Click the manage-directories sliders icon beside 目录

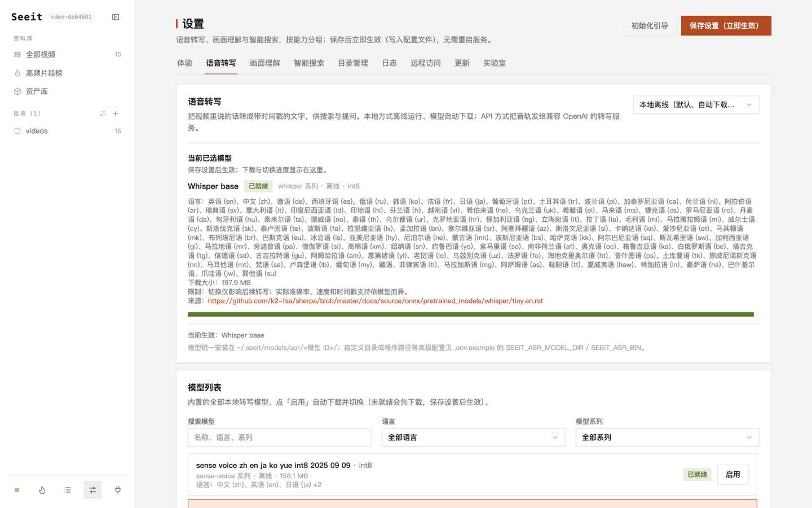[x=103, y=113]
